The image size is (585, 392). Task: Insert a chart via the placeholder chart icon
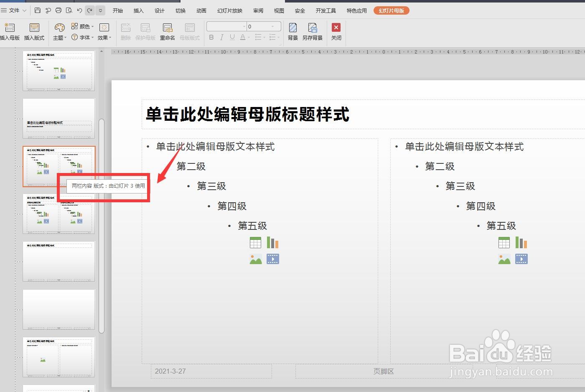[x=272, y=242]
